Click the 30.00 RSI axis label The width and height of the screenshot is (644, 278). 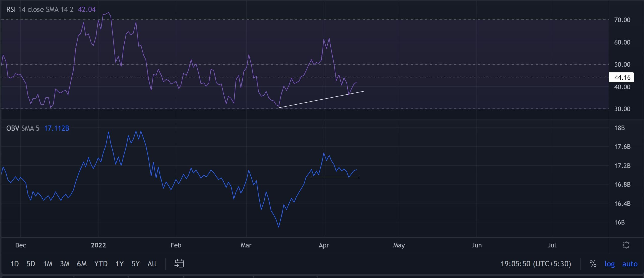[x=622, y=109]
